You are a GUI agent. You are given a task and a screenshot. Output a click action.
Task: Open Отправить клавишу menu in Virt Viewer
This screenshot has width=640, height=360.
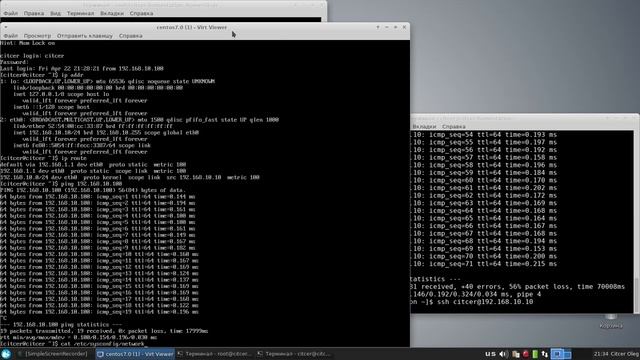[84, 36]
